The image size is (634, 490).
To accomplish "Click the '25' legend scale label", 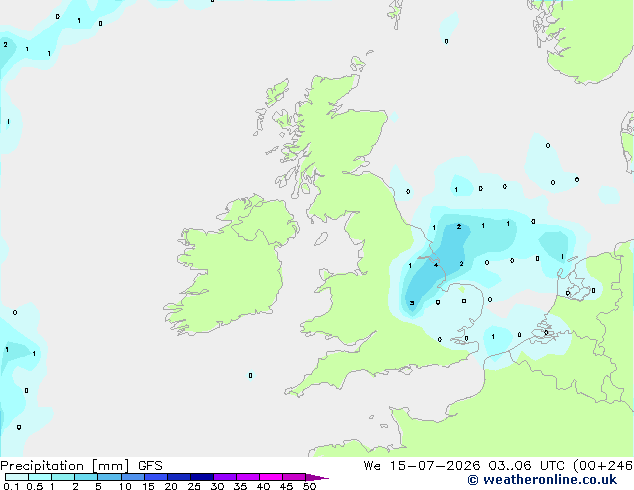I will pos(194,486).
